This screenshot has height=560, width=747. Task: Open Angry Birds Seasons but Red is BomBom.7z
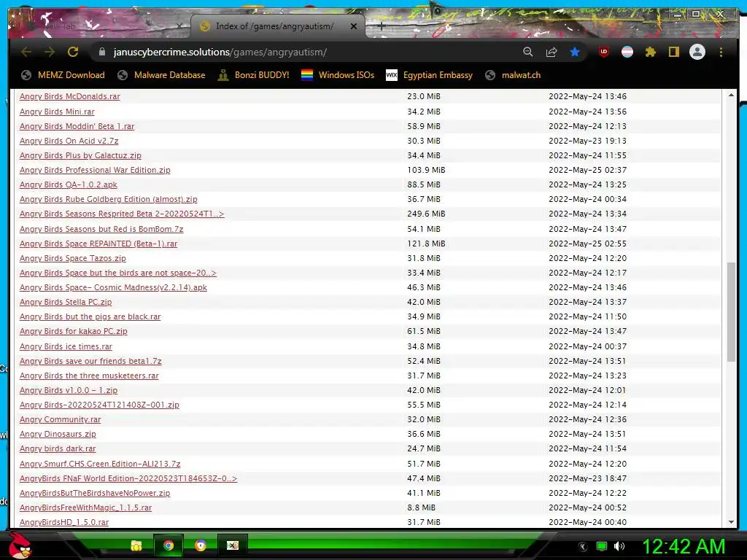click(101, 229)
